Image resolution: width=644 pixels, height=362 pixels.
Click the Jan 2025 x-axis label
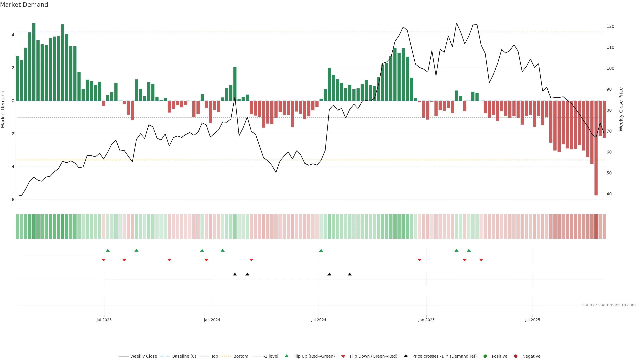pos(426,320)
